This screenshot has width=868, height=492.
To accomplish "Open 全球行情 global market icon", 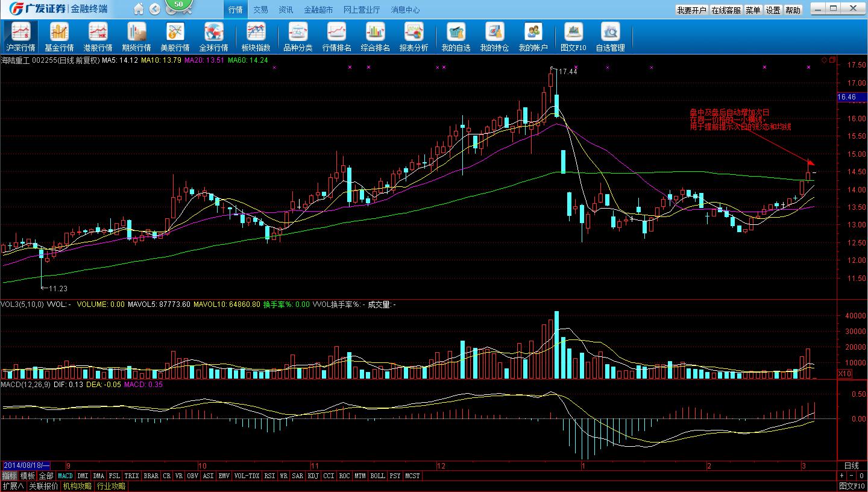I will tap(213, 37).
